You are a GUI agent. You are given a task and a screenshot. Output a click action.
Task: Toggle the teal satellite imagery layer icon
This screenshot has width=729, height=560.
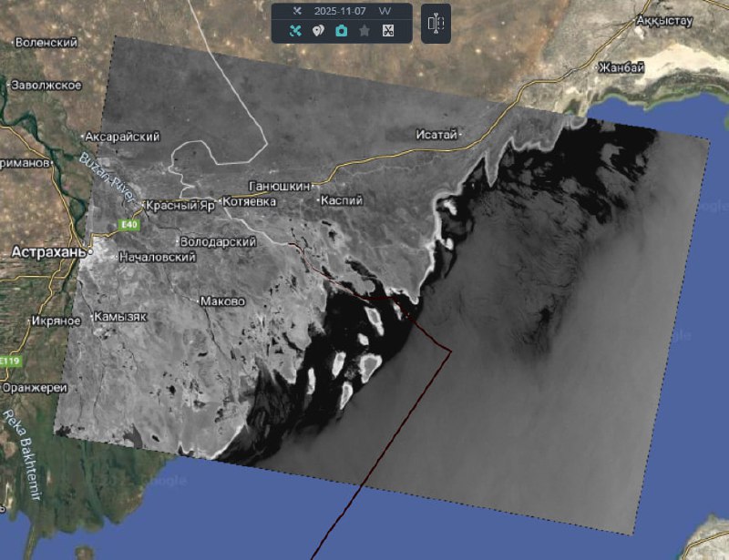pos(295,30)
